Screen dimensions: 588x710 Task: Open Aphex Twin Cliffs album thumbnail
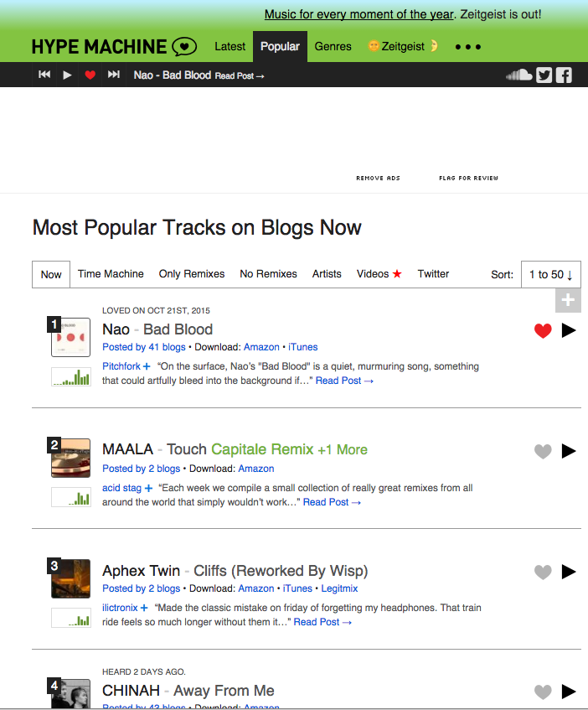tap(70, 578)
